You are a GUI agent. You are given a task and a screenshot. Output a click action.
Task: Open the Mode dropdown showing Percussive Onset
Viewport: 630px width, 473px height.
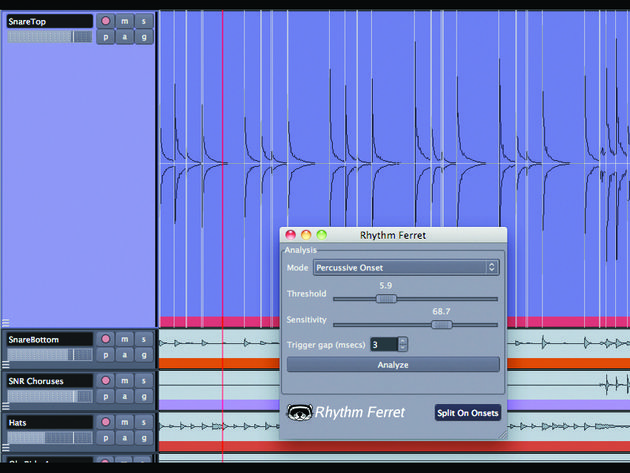[406, 268]
